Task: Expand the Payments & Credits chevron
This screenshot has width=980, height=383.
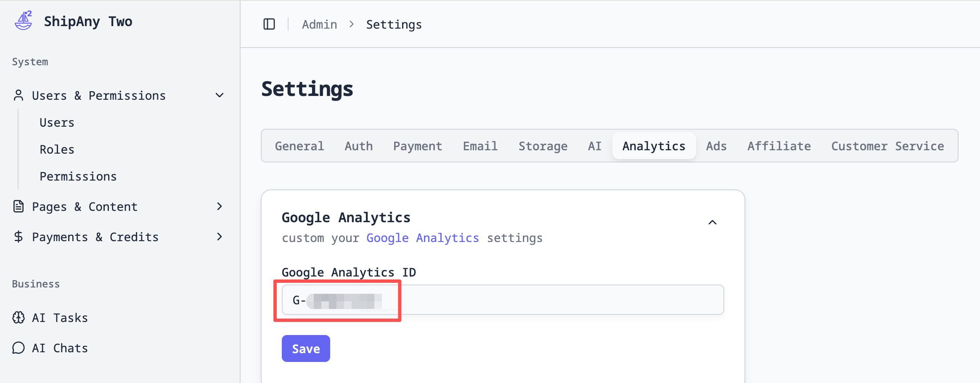Action: coord(220,237)
